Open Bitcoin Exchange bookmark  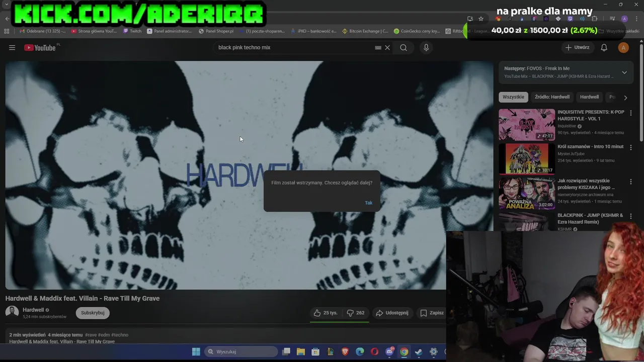[365, 31]
